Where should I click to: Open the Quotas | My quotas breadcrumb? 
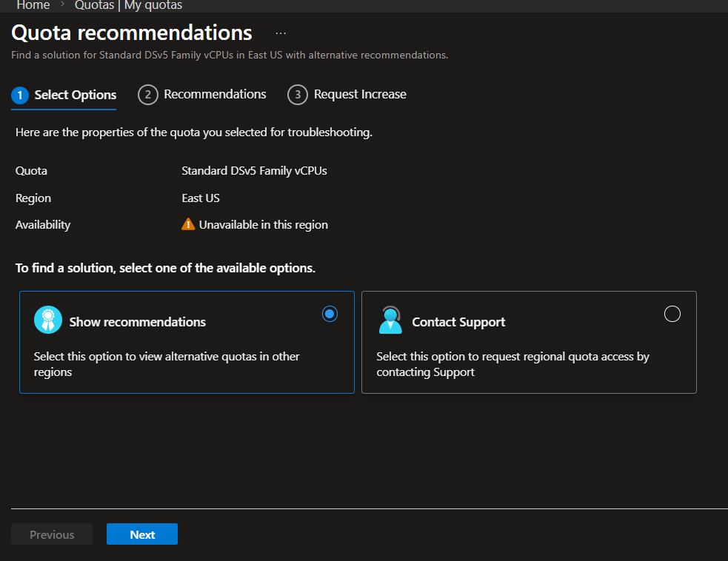click(x=128, y=5)
